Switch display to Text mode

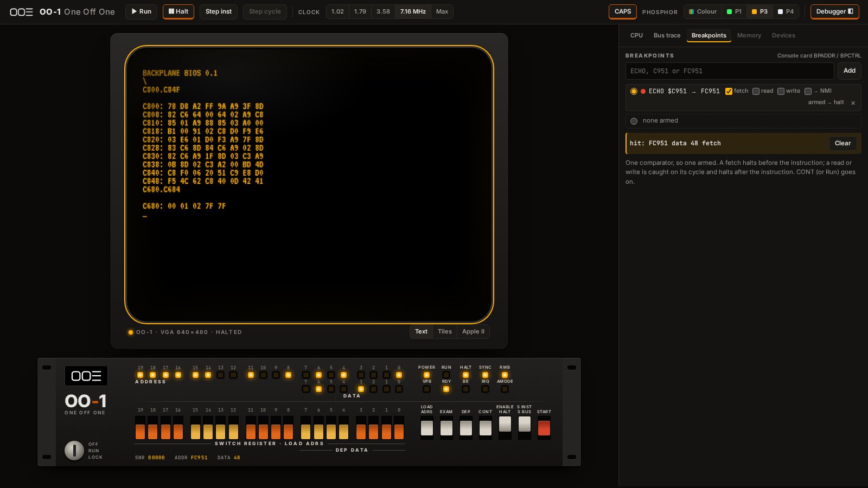click(x=421, y=332)
